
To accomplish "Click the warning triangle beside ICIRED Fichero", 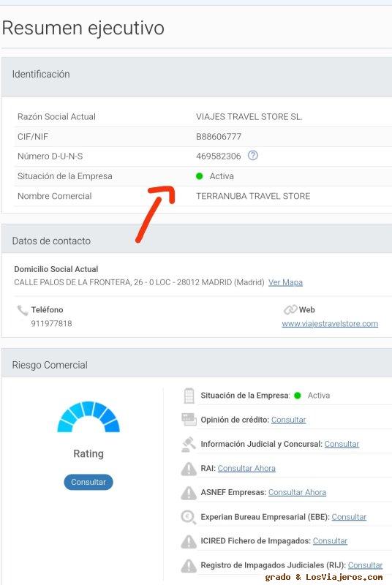I will [189, 541].
